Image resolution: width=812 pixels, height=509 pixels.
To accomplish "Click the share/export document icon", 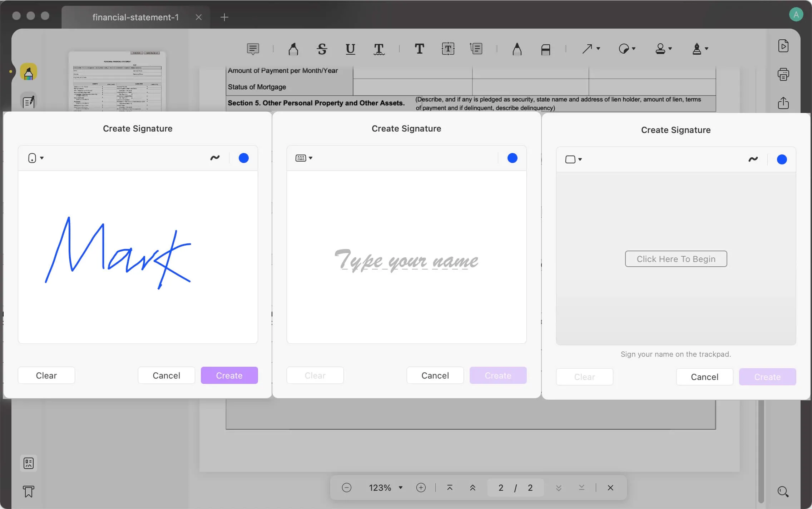I will (784, 103).
